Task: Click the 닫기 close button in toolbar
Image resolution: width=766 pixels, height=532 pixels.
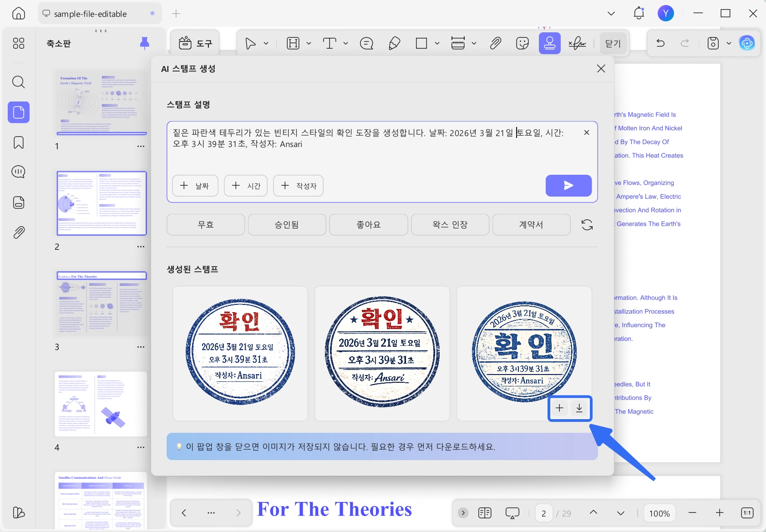Action: point(613,43)
